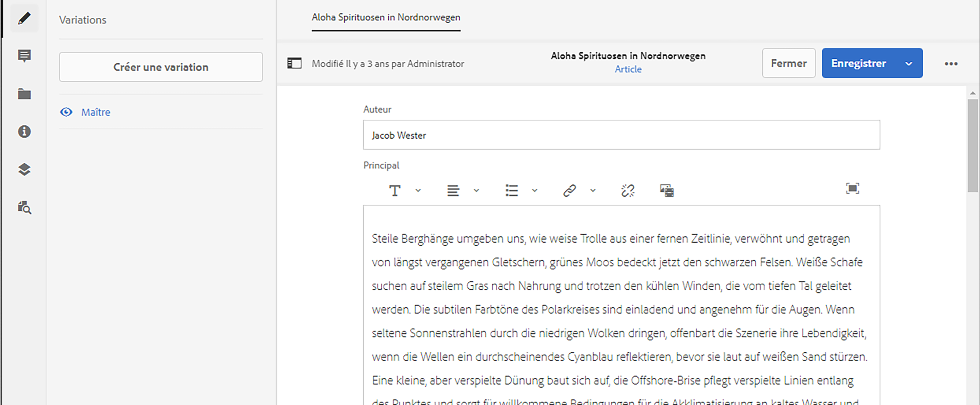980x405 pixels.
Task: Click the 'Modifié Il y a 3 ans par Administrator' text
Action: tap(388, 64)
